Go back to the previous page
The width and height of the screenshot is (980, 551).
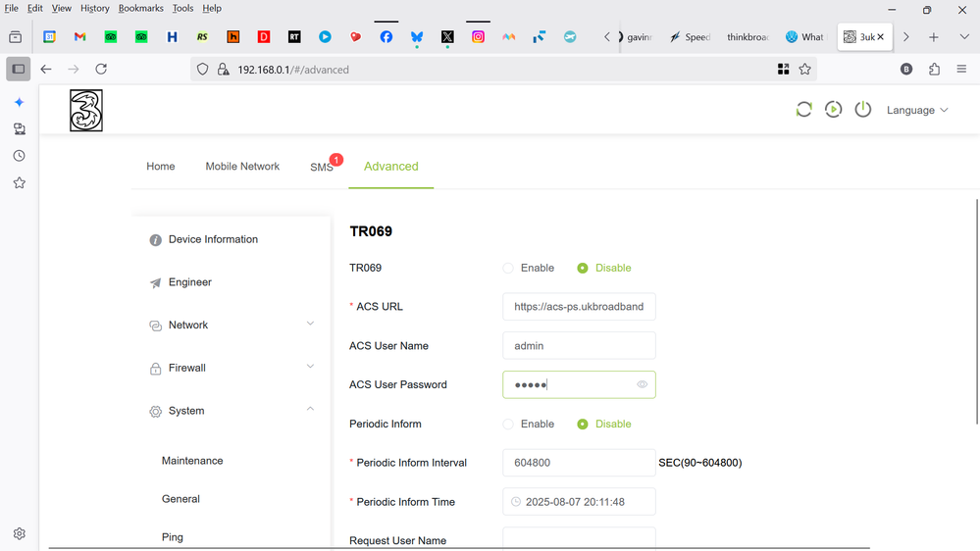(x=46, y=70)
